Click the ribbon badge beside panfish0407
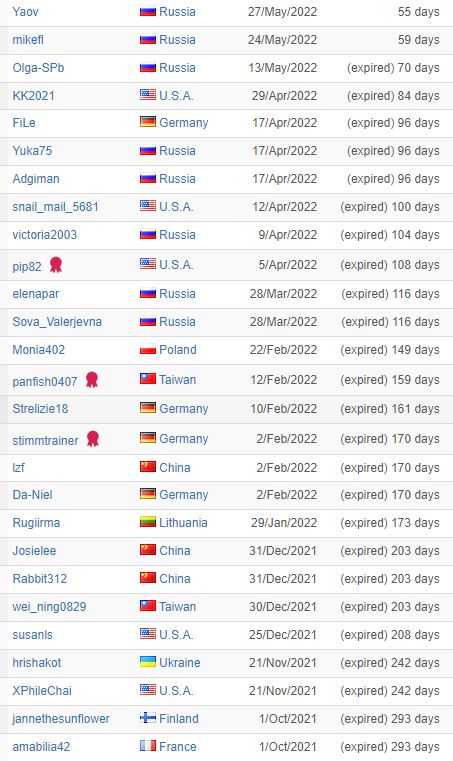The width and height of the screenshot is (453, 761). click(x=92, y=380)
